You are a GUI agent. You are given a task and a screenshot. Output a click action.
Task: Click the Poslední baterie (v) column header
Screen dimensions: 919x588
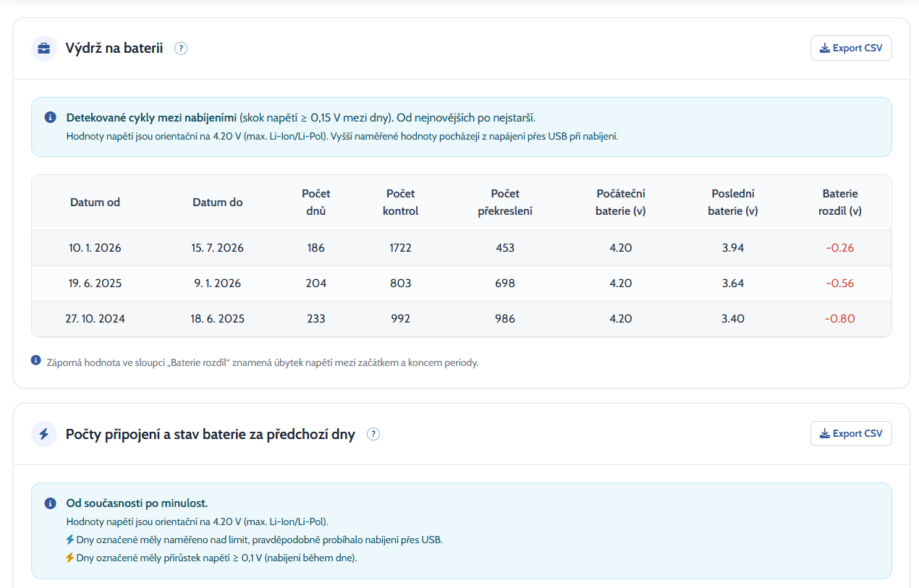point(733,203)
